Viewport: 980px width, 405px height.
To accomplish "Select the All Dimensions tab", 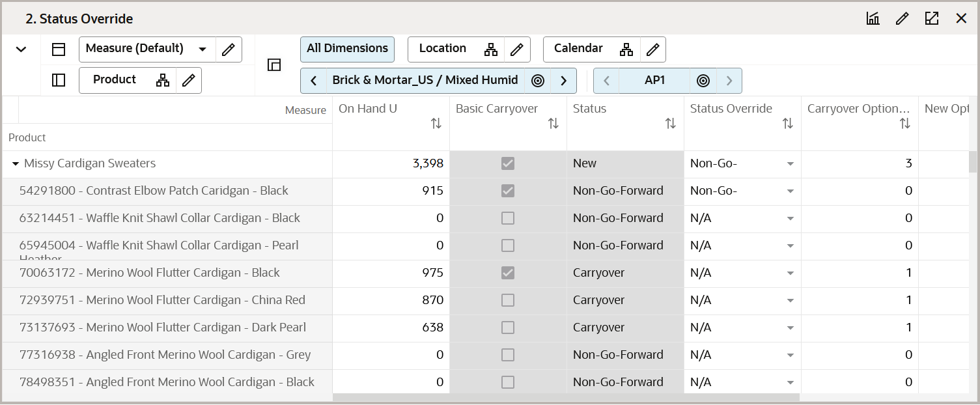I will coord(347,49).
